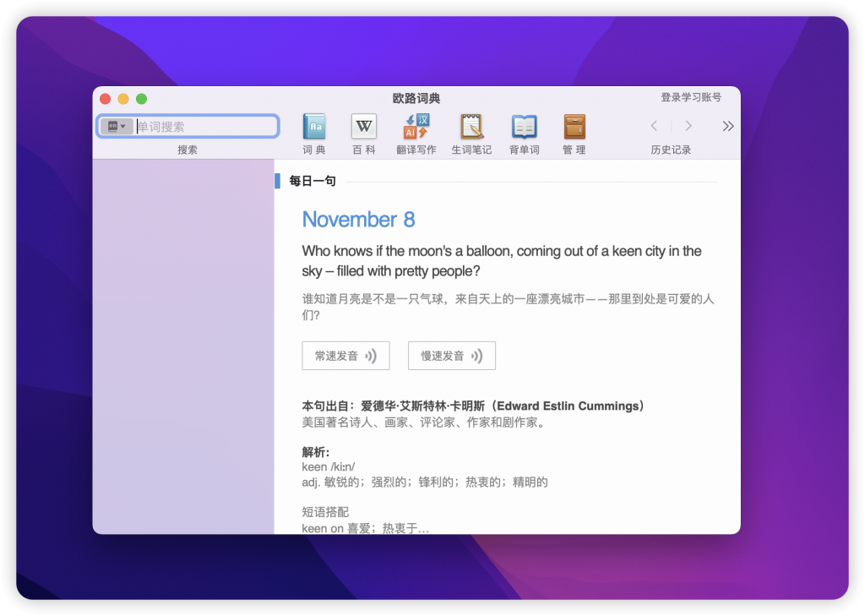This screenshot has height=616, width=865.
Task: Click the 历史记录 toolbar label
Action: 671,150
